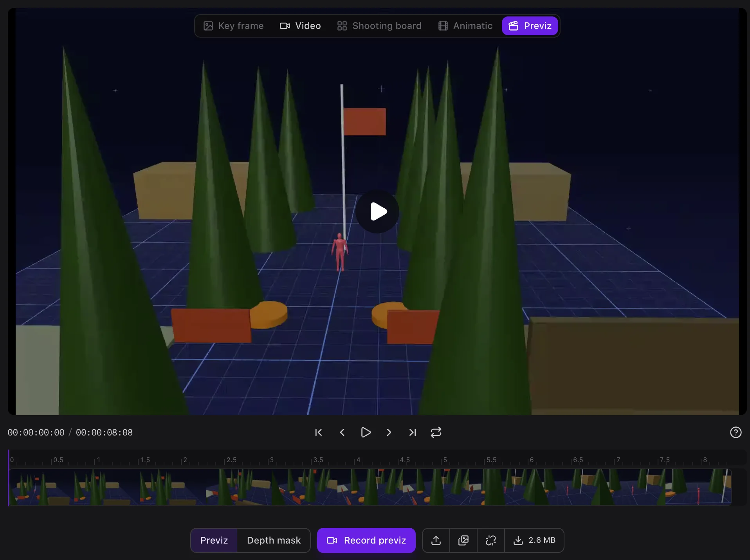Viewport: 750px width, 560px height.
Task: Click the current timecode 00:00:00:00
Action: [36, 432]
